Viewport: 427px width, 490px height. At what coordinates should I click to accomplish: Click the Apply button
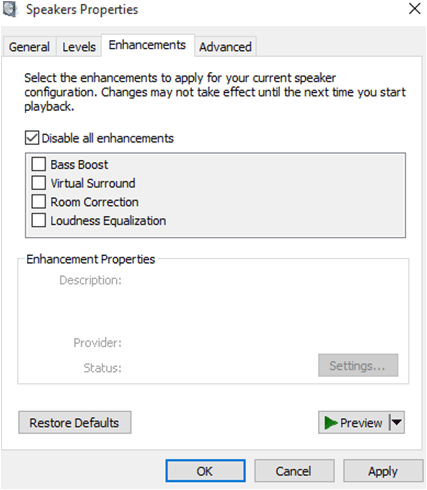click(383, 471)
